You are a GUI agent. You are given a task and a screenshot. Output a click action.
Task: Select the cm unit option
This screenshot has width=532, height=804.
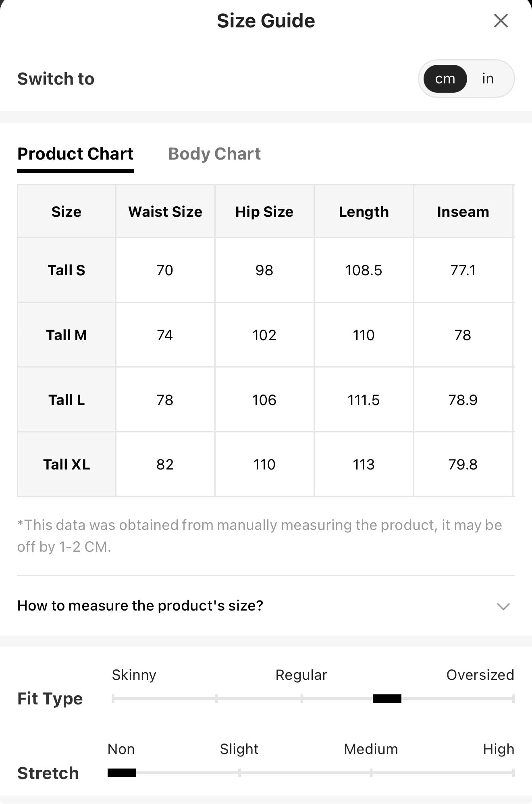(445, 79)
